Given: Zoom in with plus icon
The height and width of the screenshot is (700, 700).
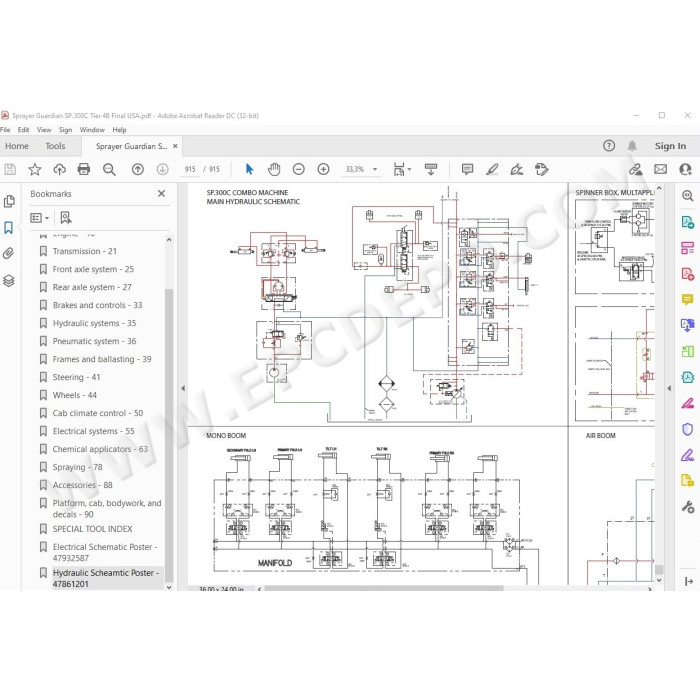Looking at the screenshot, I should point(323,169).
